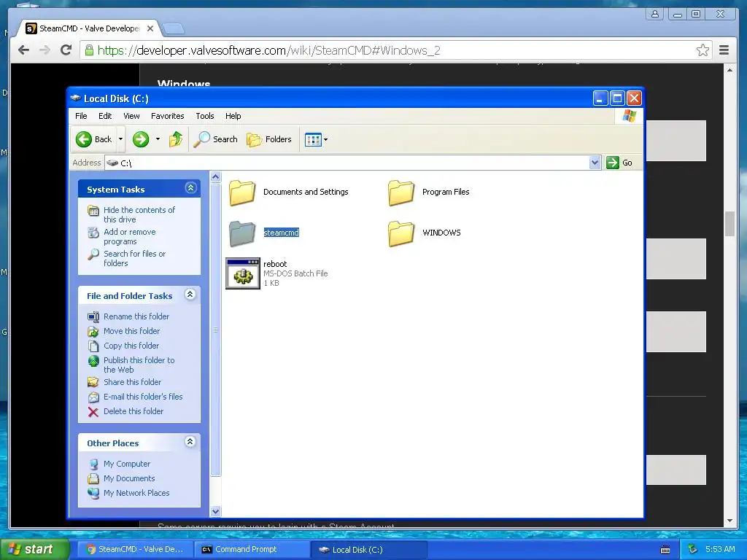Click Publish this folder to the Web
The image size is (747, 560).
(139, 365)
